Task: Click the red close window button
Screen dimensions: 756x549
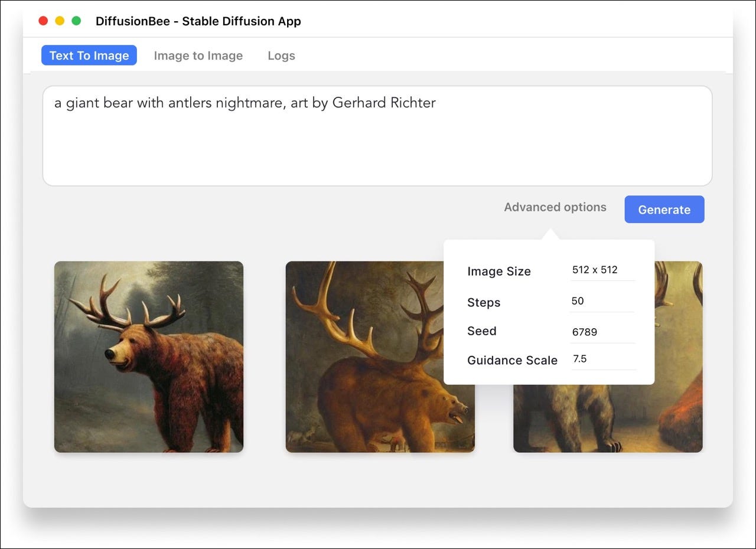Action: 43,21
